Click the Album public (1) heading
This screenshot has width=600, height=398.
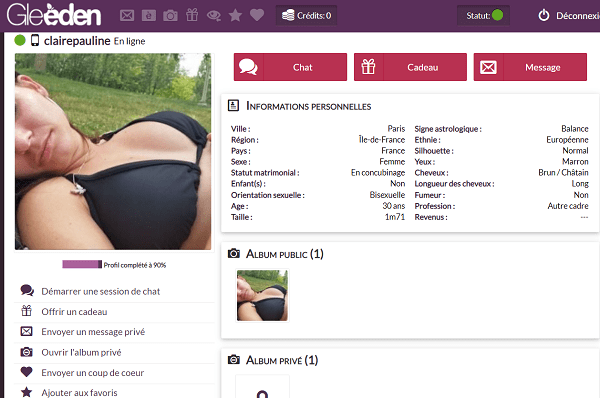click(x=285, y=254)
